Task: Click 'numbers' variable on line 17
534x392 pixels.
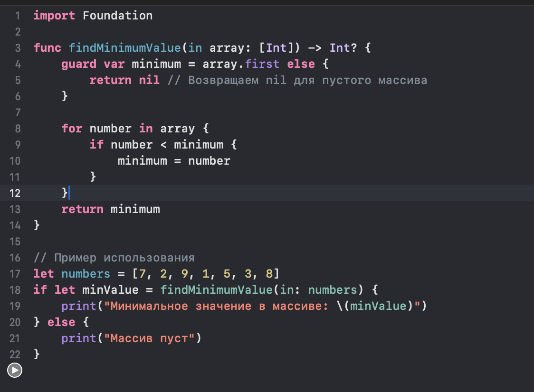Action: click(86, 273)
